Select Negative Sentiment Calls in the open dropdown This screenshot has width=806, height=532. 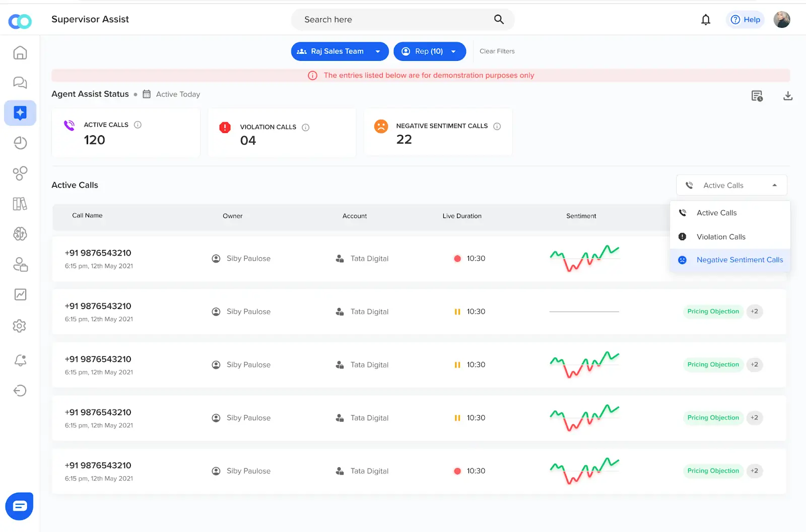(740, 260)
